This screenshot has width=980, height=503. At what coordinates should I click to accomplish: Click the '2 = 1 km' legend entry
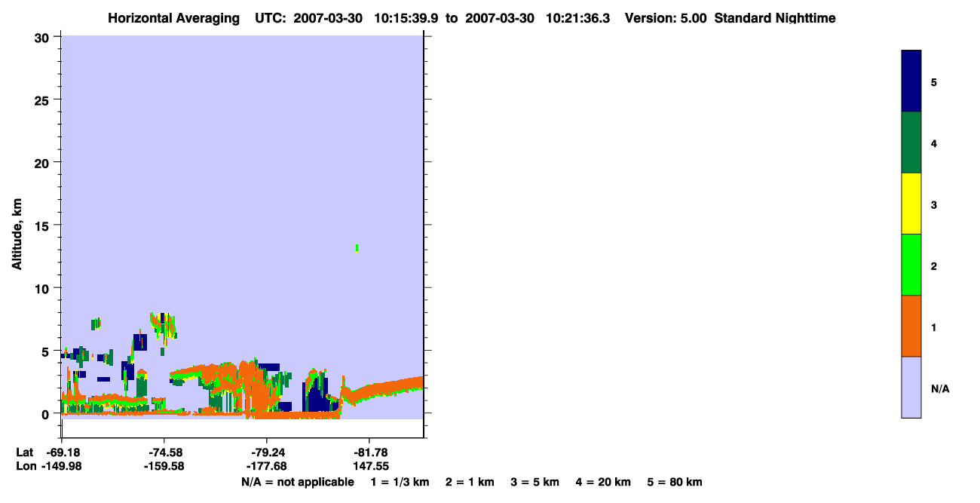(x=470, y=482)
